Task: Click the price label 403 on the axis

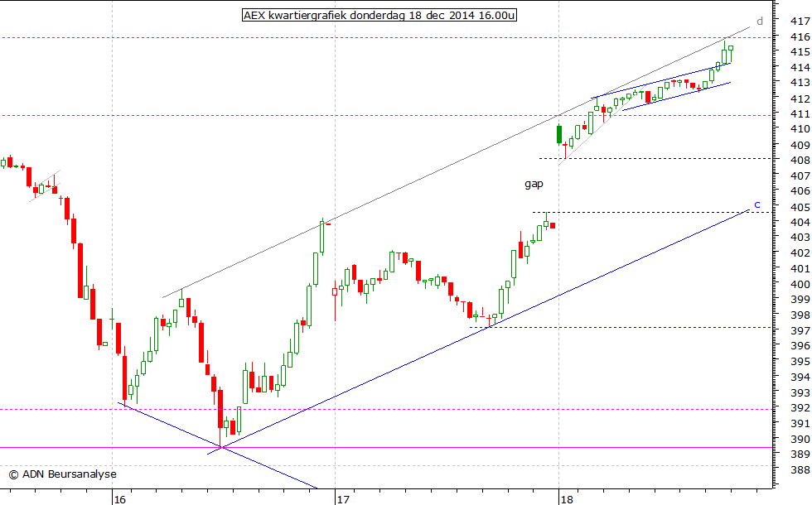Action: (x=800, y=238)
